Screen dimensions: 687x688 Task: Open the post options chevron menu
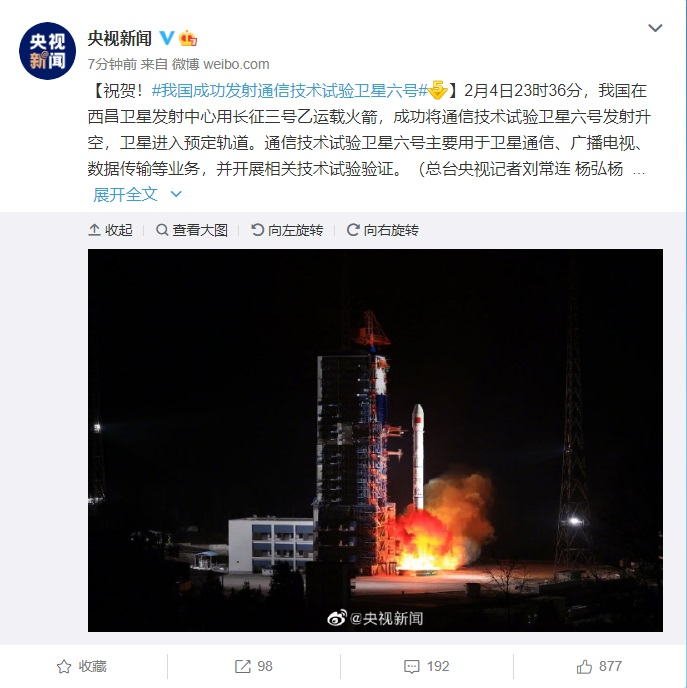tap(655, 28)
